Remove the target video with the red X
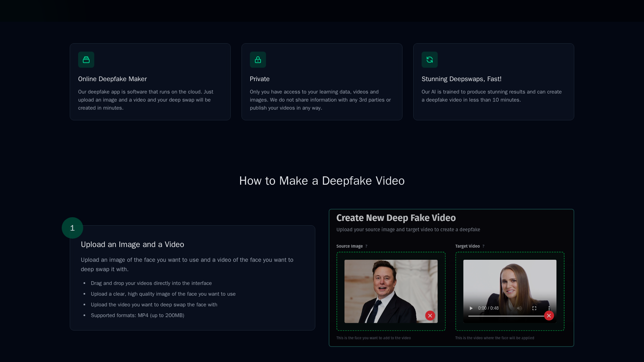This screenshot has width=644, height=362. click(549, 315)
